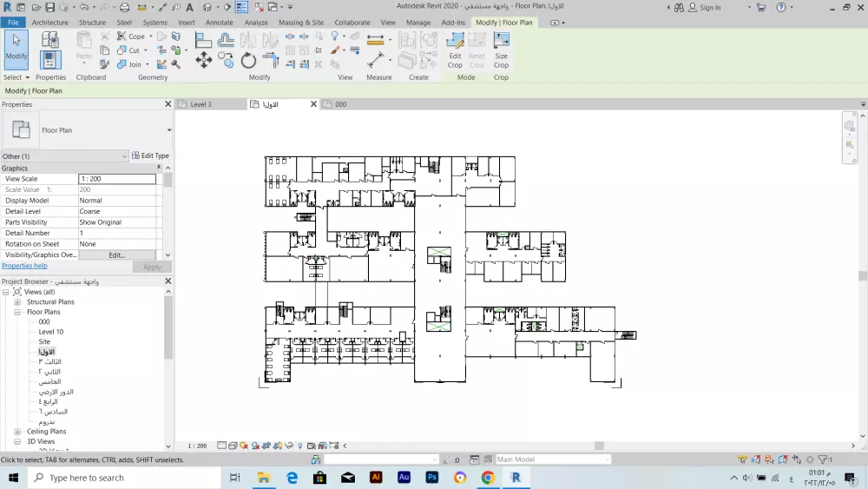Switch to the 000 view tab
The image size is (868, 489).
tap(340, 104)
